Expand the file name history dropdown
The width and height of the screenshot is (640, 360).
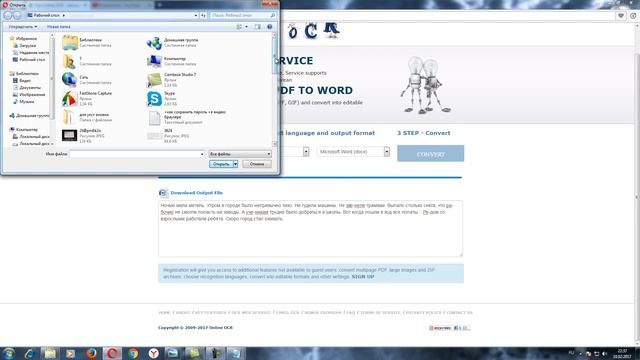click(x=202, y=154)
